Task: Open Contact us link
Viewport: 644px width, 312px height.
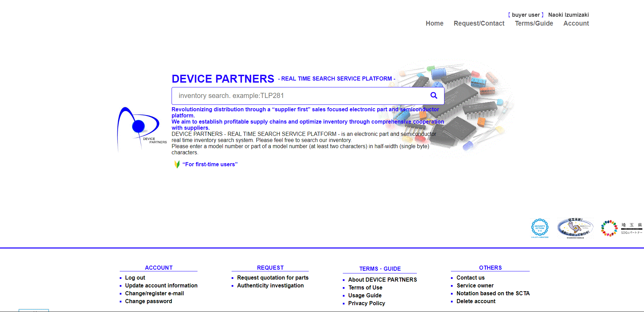Action: coord(470,278)
